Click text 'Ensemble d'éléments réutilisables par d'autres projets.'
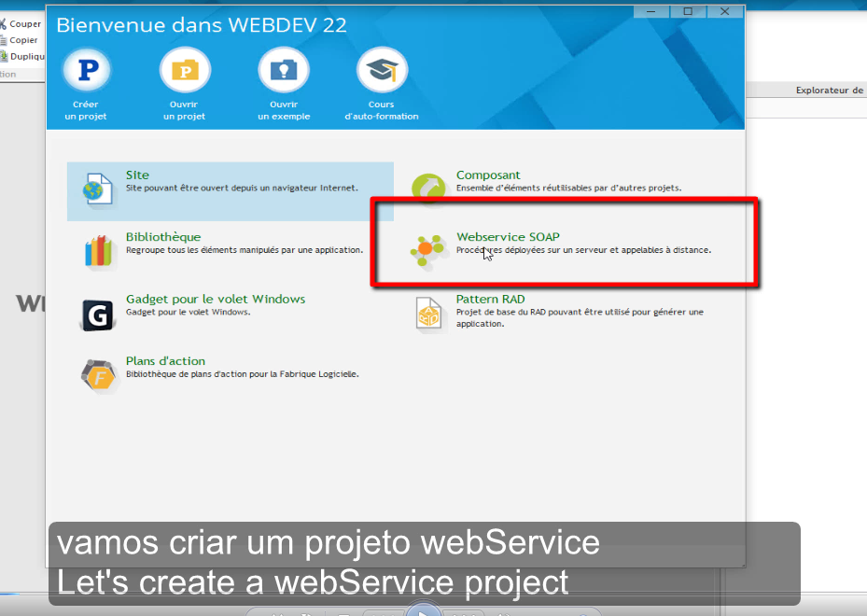This screenshot has height=616, width=867. [568, 188]
